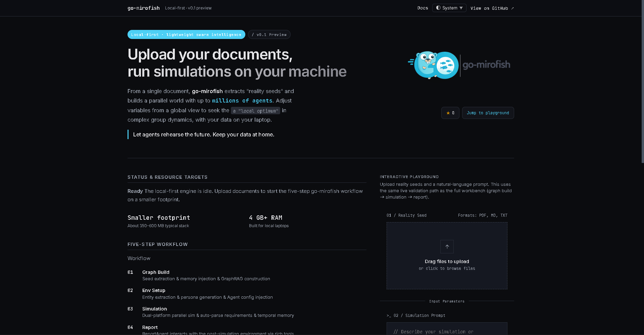Click the 'Ready' status text
This screenshot has width=644, height=335.
(x=135, y=191)
